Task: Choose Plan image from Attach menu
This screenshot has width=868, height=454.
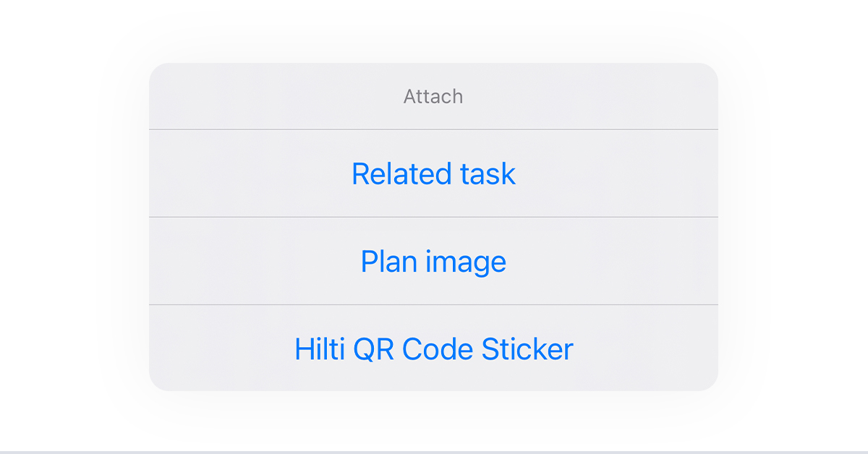Action: 433,262
